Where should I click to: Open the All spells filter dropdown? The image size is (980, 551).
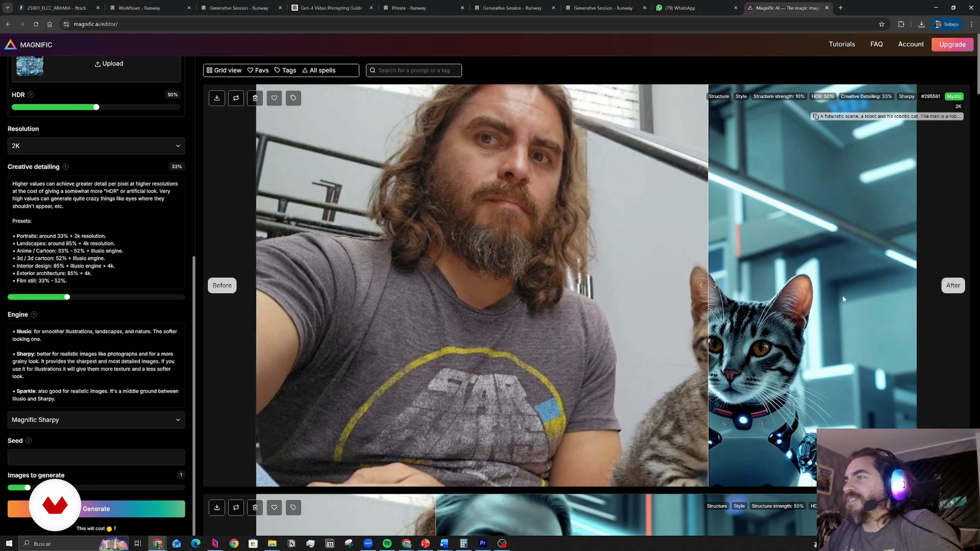[319, 70]
